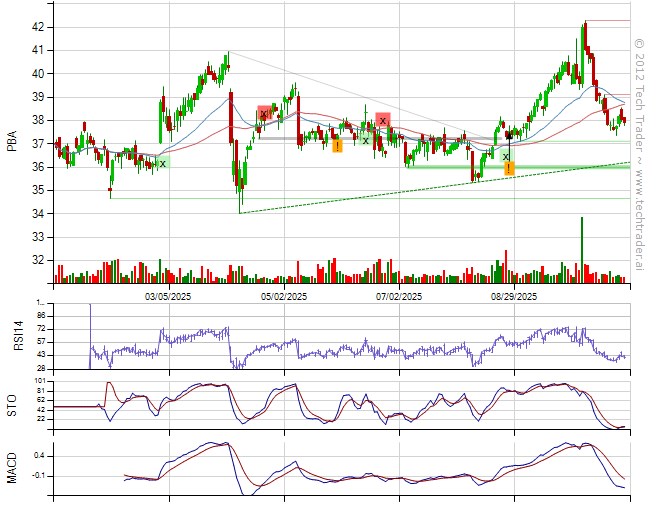Click the x marker above the August orange alert
Screen dimensions: 657x514
[x=507, y=157]
